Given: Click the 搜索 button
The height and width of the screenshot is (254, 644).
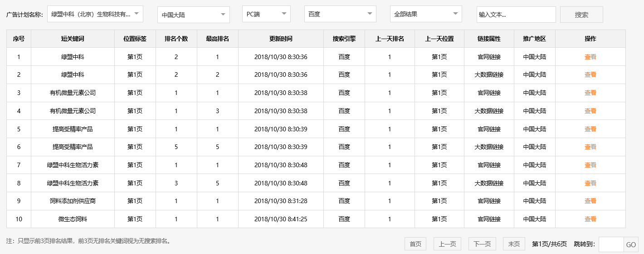Looking at the screenshot, I should point(581,15).
